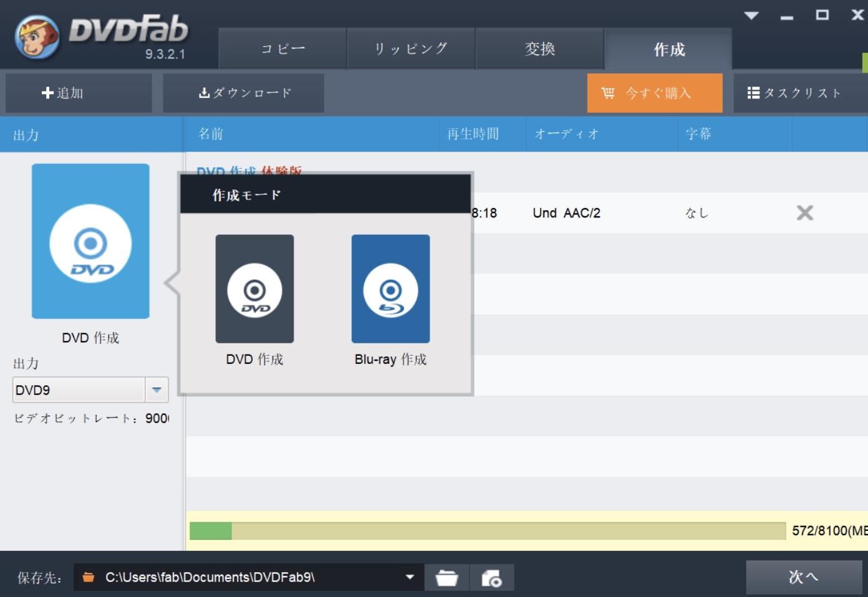Click the 出力 header in the left panel
This screenshot has width=868, height=597.
(x=26, y=135)
